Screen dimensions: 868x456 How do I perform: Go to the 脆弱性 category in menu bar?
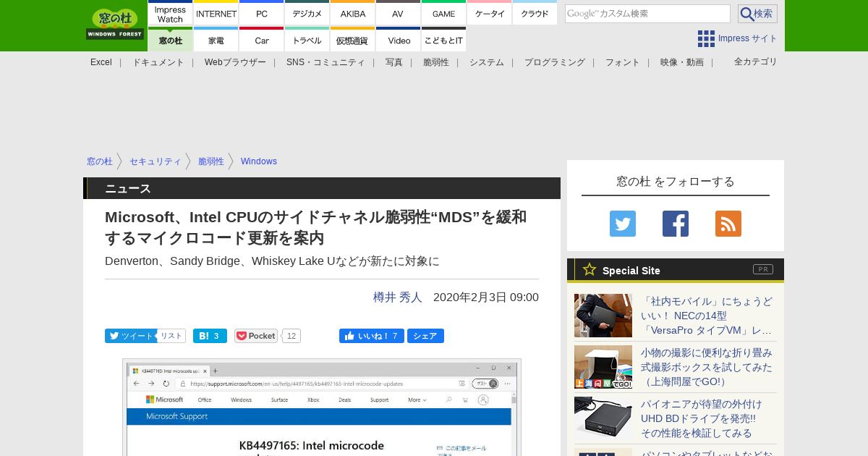click(x=436, y=62)
